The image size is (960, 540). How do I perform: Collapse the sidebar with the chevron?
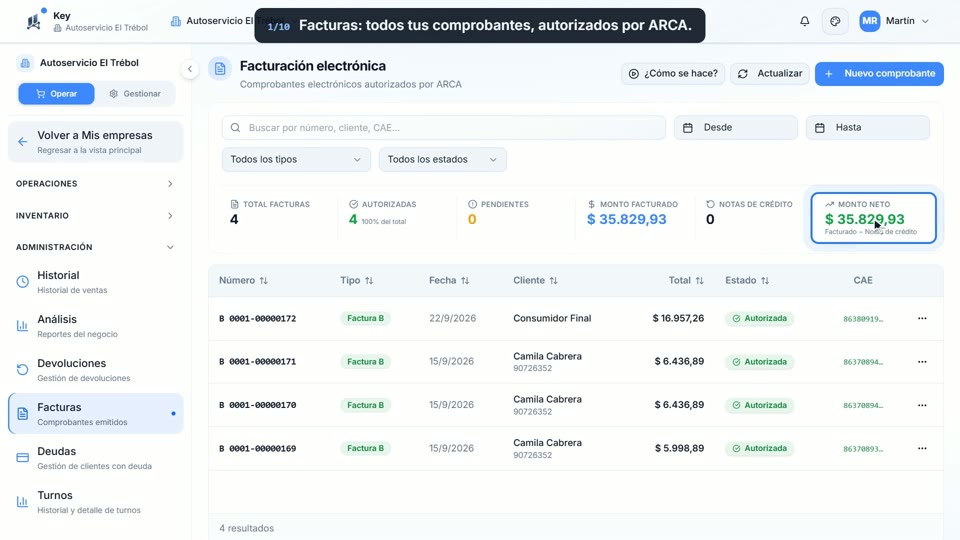point(190,69)
